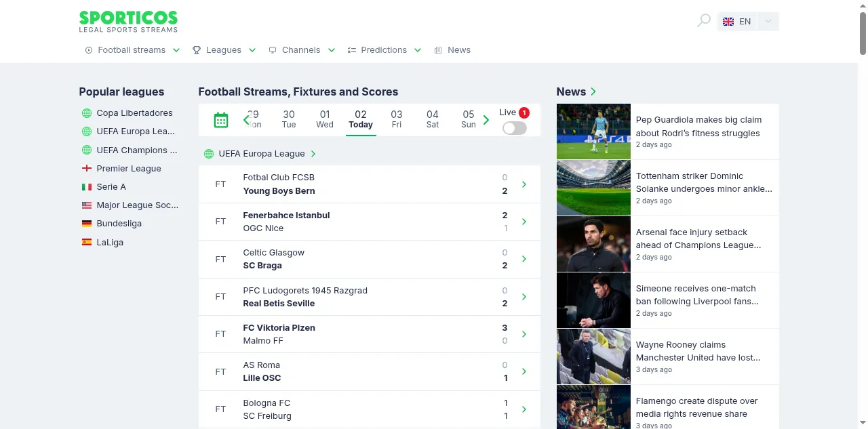Select the 04 Sat date tab
The image size is (868, 429).
tap(433, 119)
